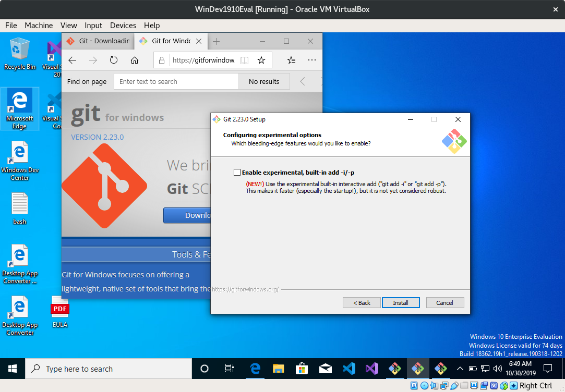The image size is (565, 392).
Task: Show hidden tray icons chevron
Action: pos(460,369)
